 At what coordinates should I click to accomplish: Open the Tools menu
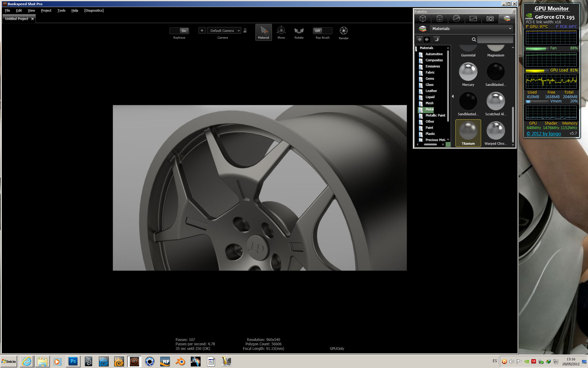[61, 10]
